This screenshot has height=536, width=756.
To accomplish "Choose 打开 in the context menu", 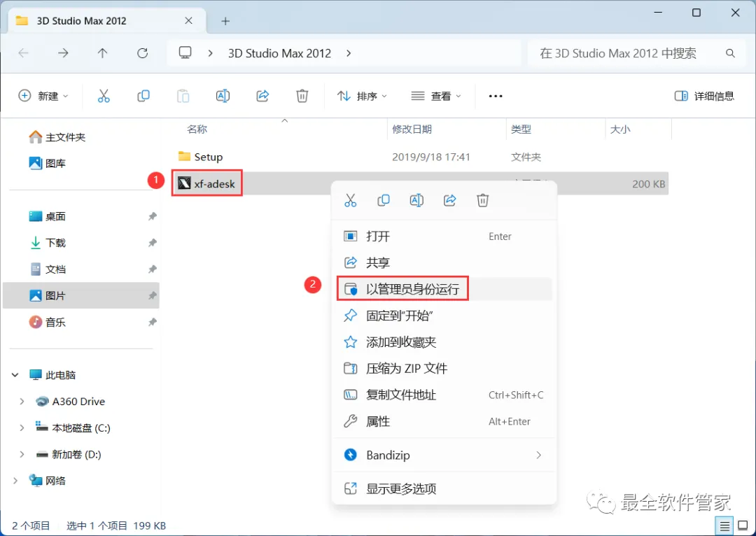I will (444, 237).
